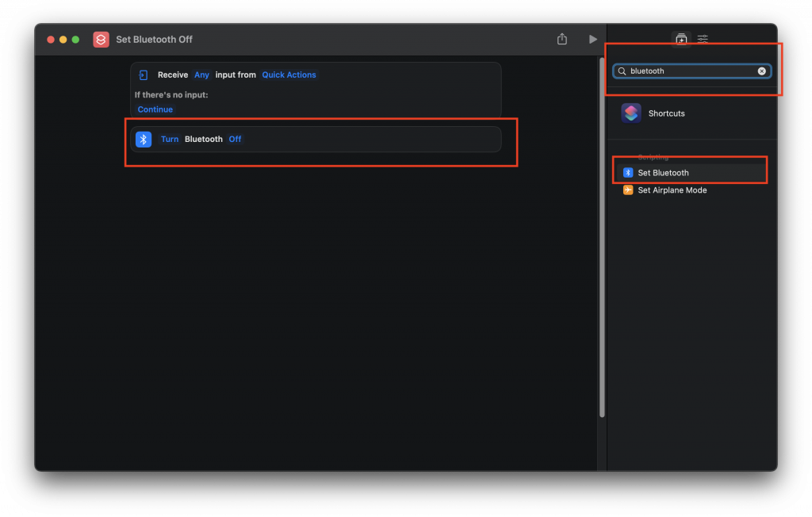Click the red shortcut icon beside the title

[x=101, y=40]
